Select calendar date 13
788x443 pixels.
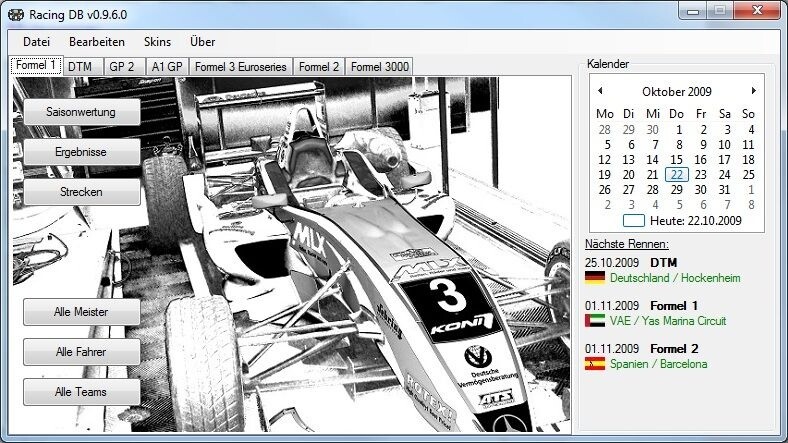tap(628, 160)
